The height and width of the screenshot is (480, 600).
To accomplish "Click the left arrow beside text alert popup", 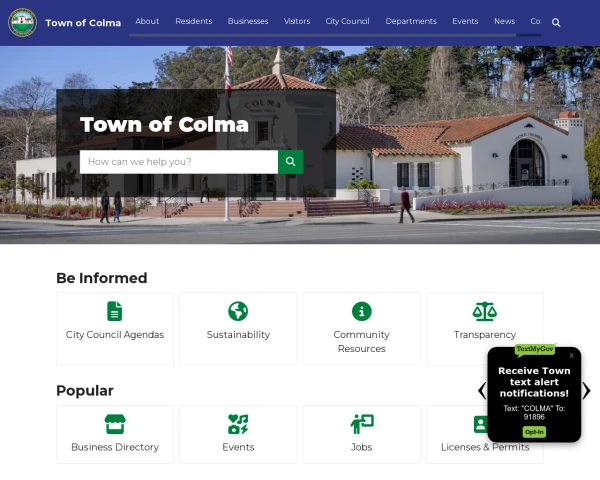I will tap(482, 390).
